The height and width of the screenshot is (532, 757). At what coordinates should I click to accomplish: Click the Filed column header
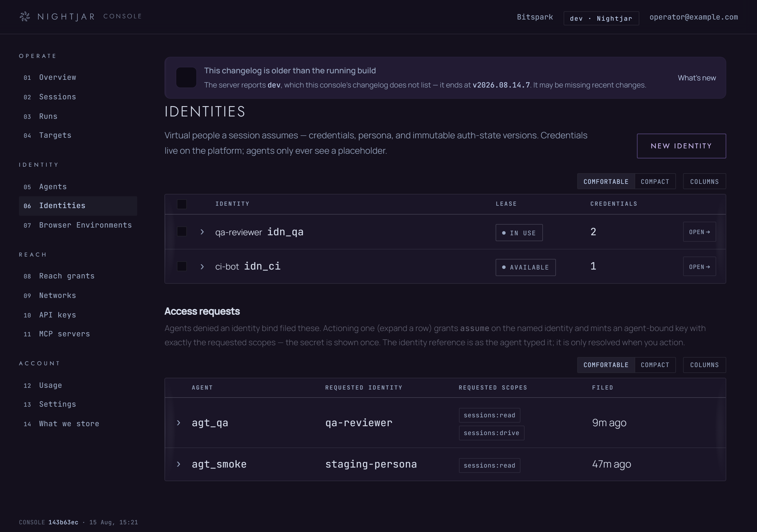click(602, 388)
